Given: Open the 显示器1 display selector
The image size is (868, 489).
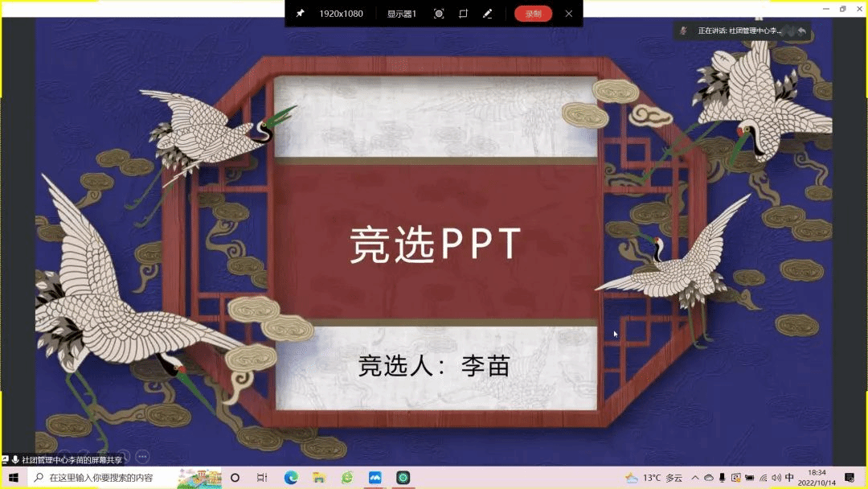Looking at the screenshot, I should pos(401,14).
